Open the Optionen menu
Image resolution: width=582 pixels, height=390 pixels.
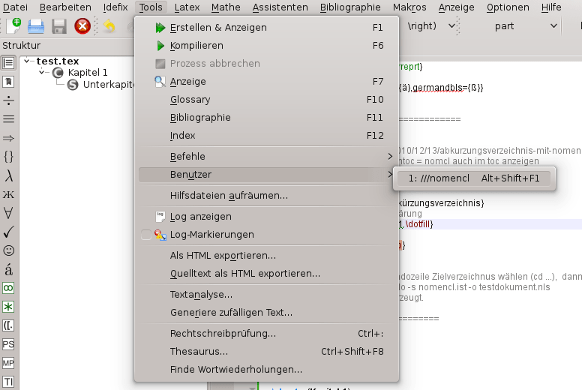(507, 7)
